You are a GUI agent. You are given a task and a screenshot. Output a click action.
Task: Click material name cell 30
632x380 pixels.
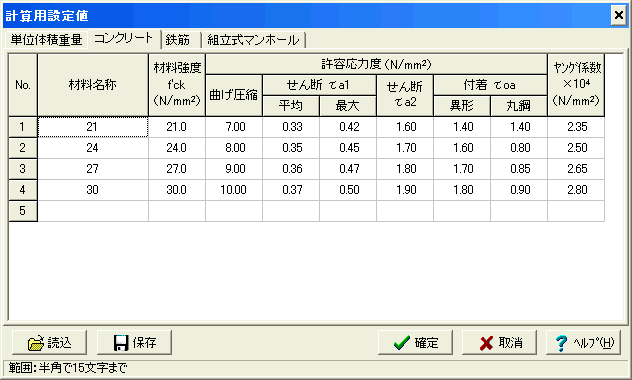point(93,190)
